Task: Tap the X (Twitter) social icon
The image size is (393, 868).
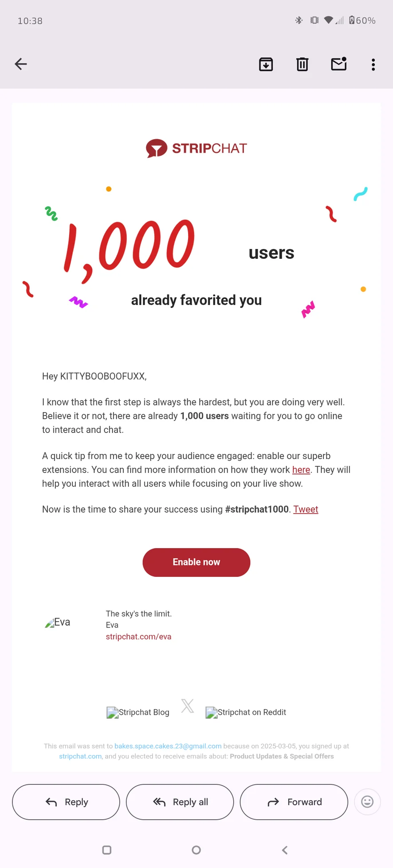Action: 188,706
